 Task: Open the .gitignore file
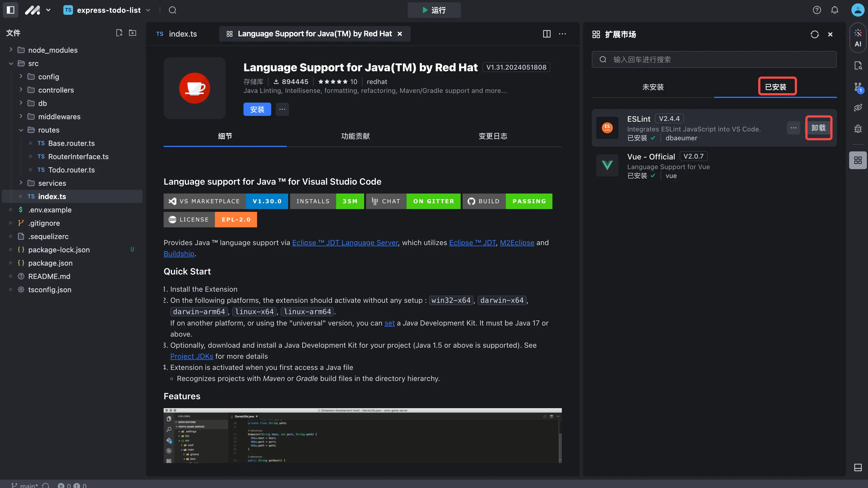pyautogui.click(x=44, y=223)
